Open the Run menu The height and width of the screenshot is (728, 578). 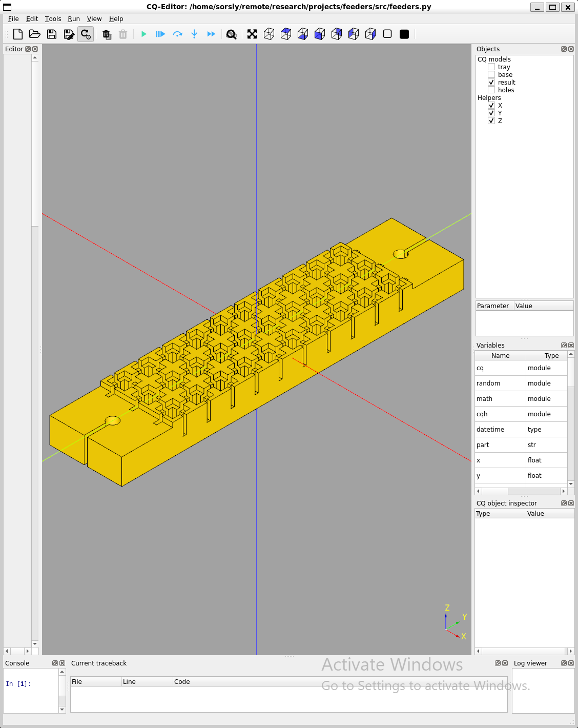click(74, 19)
